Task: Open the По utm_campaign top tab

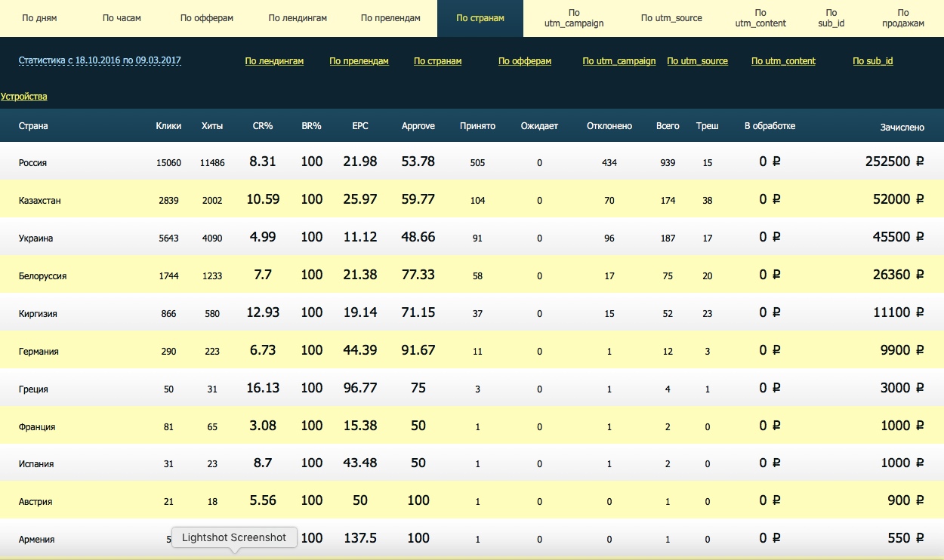Action: tap(574, 18)
